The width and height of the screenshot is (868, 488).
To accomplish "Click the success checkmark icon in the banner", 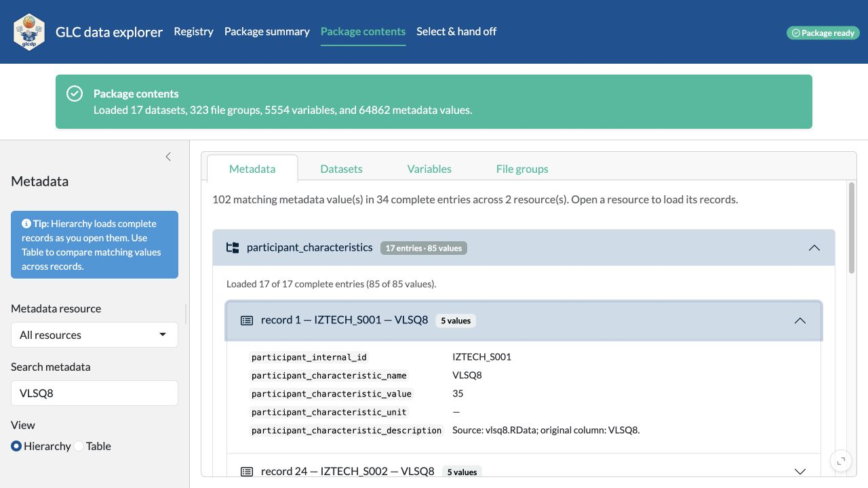I will (75, 94).
